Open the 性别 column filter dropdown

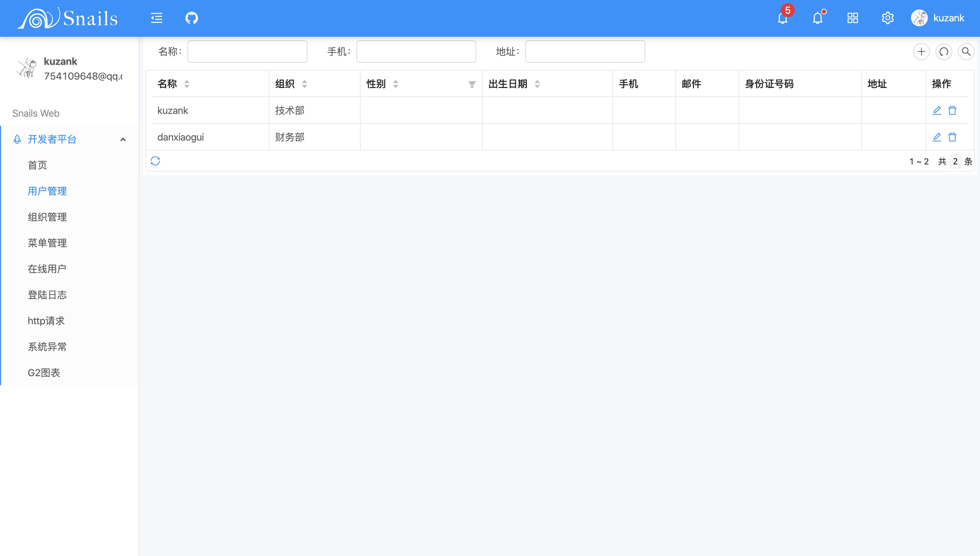[472, 84]
